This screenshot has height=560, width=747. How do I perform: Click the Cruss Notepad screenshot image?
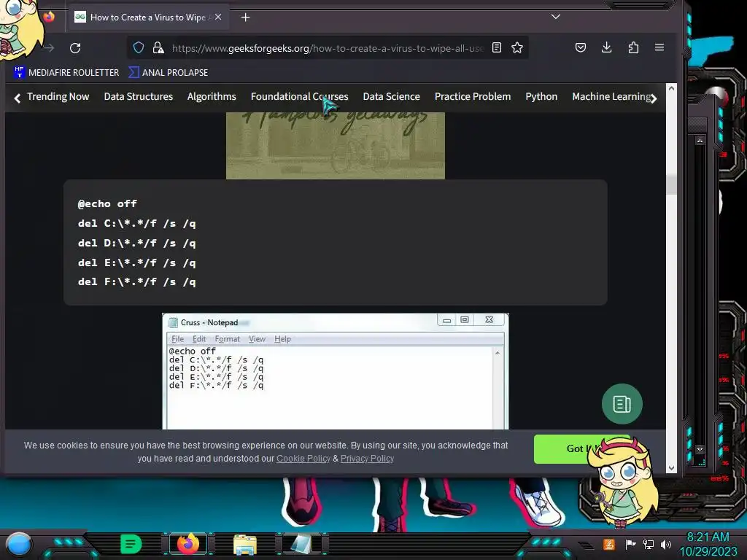(x=336, y=371)
